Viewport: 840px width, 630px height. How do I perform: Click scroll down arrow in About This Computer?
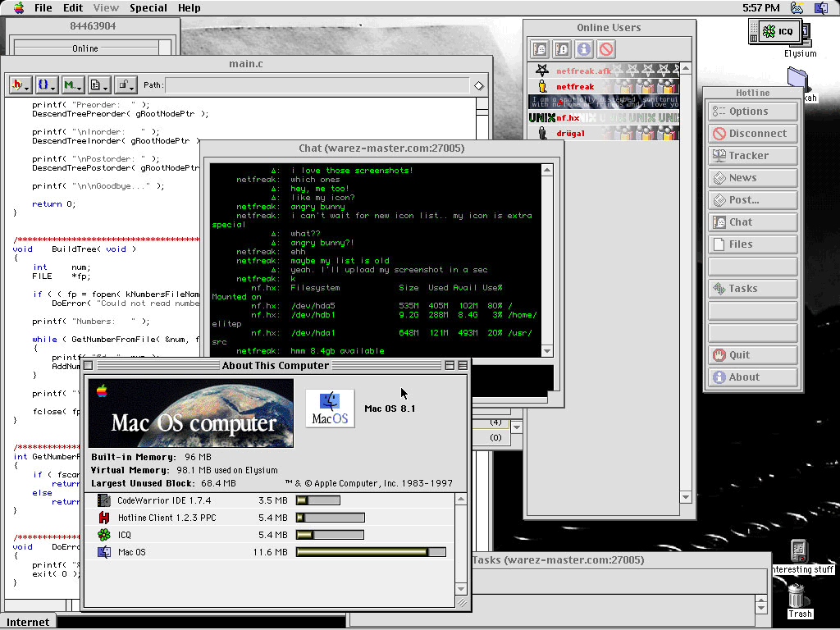tap(461, 589)
